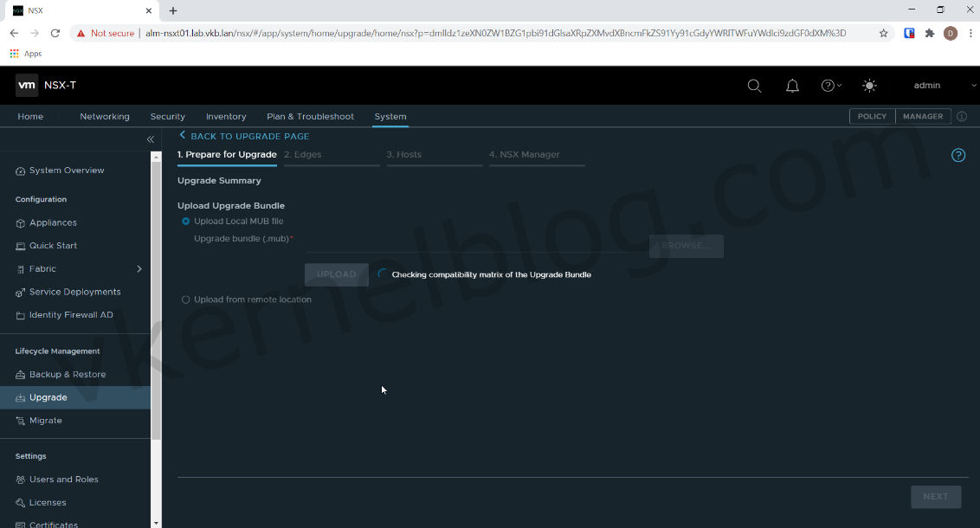Open the Plan & Troubleshoot menu
Image resolution: width=980 pixels, height=528 pixels.
click(x=310, y=116)
